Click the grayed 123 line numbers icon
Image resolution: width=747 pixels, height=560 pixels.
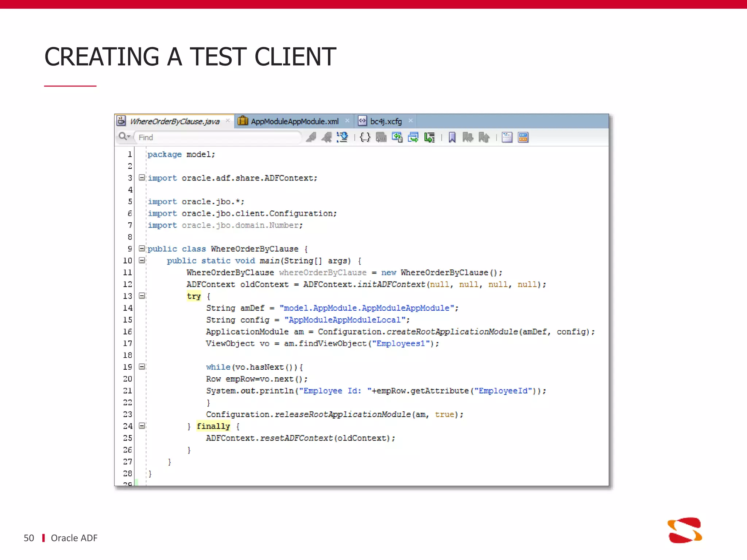pyautogui.click(x=381, y=137)
